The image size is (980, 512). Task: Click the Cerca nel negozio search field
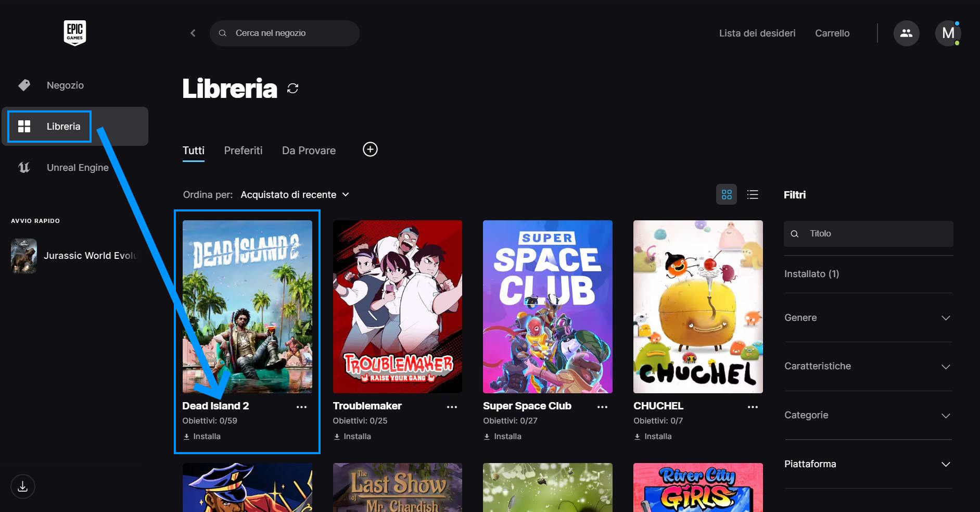pos(284,33)
